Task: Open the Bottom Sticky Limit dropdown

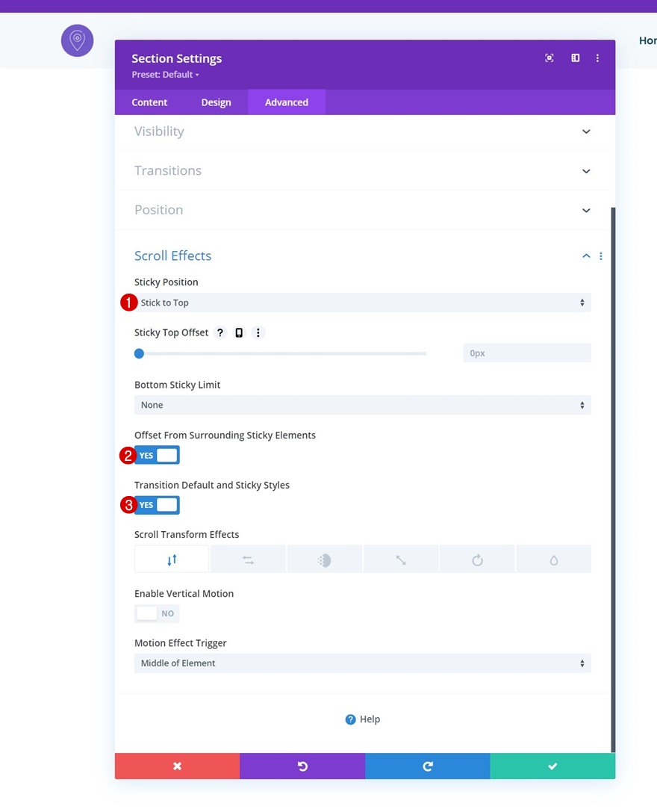Action: pyautogui.click(x=362, y=405)
